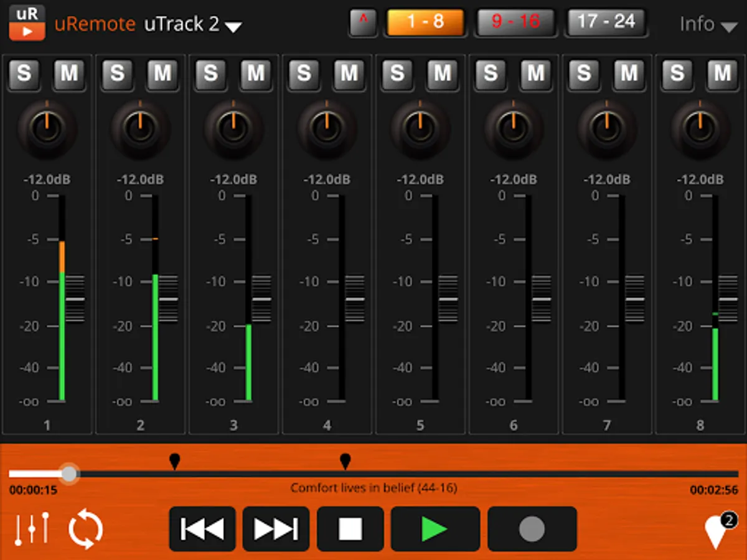Click the channel 5 pan knob
Viewport: 747px width, 560px height.
coord(420,128)
